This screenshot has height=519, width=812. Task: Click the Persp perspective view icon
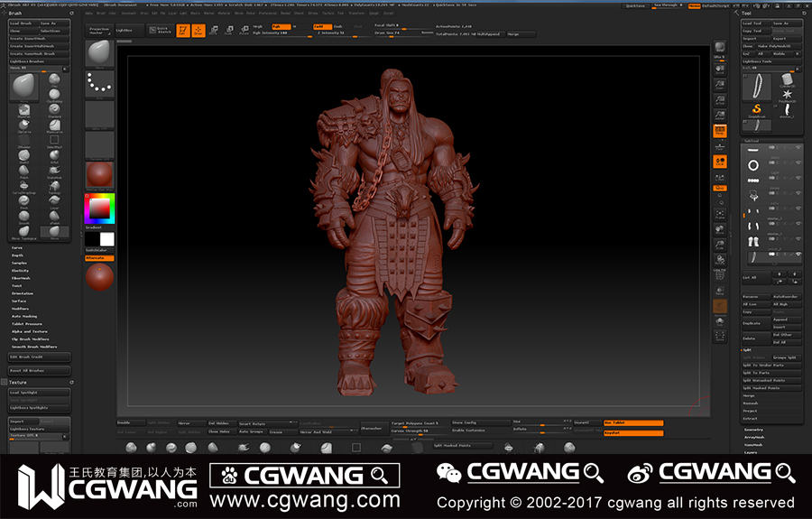[x=720, y=132]
